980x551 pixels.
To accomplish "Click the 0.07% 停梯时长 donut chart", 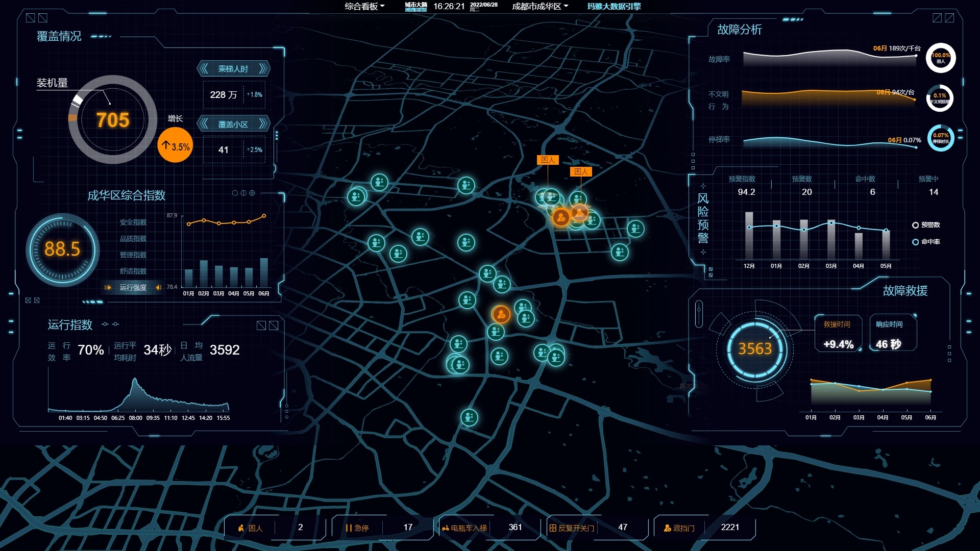I will click(941, 138).
